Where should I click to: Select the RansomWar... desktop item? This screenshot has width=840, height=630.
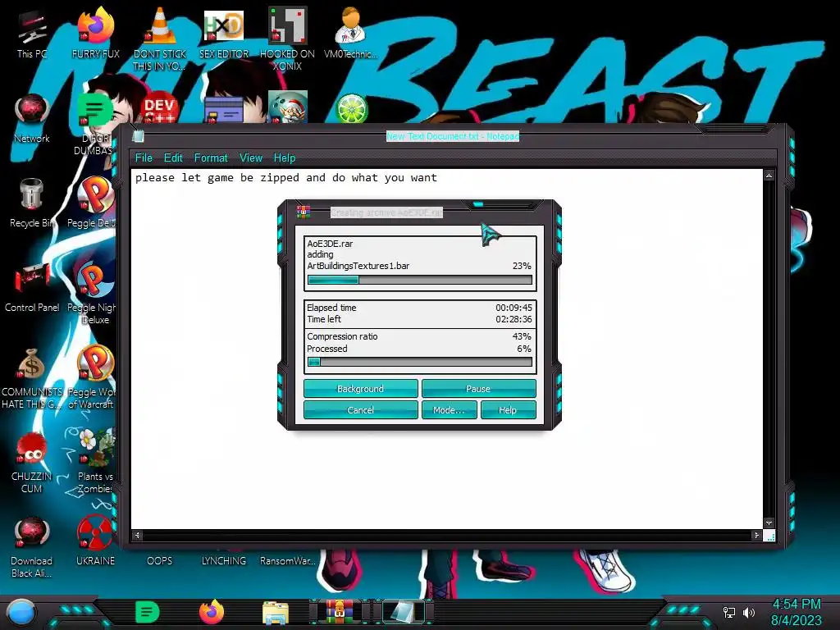tap(288, 560)
